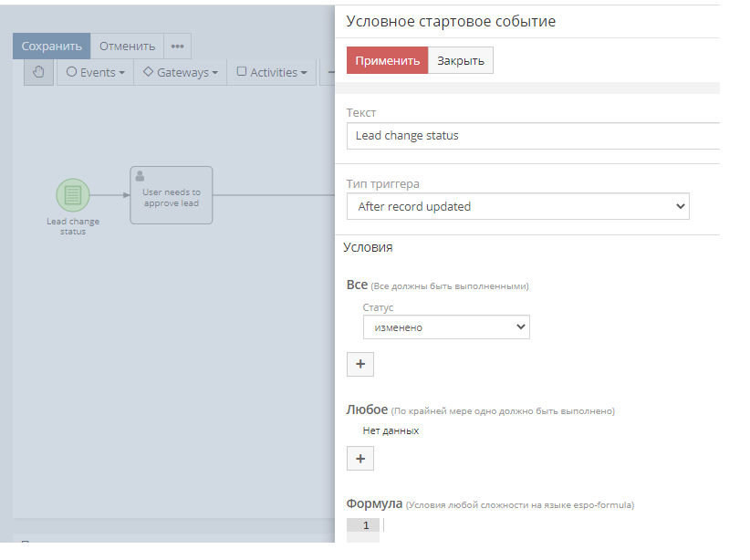The image size is (750, 560).
Task: Click the 'Lead change status' node label
Action: [73, 226]
